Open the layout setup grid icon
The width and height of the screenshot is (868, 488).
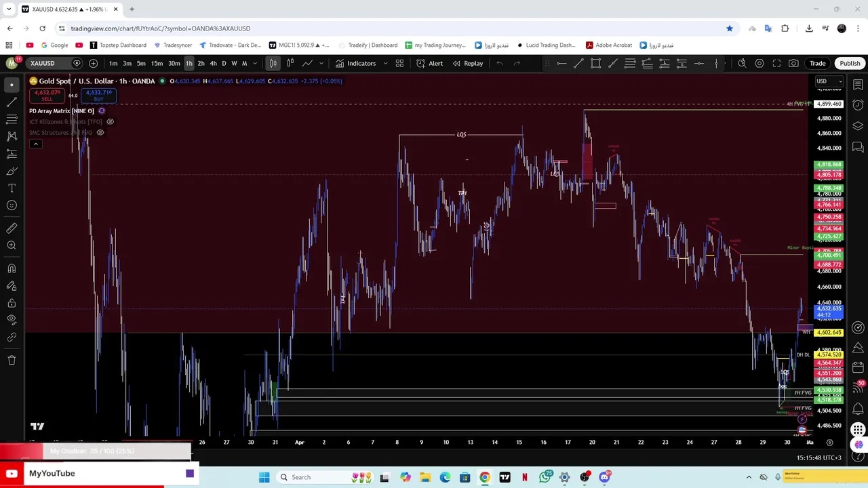click(x=399, y=63)
